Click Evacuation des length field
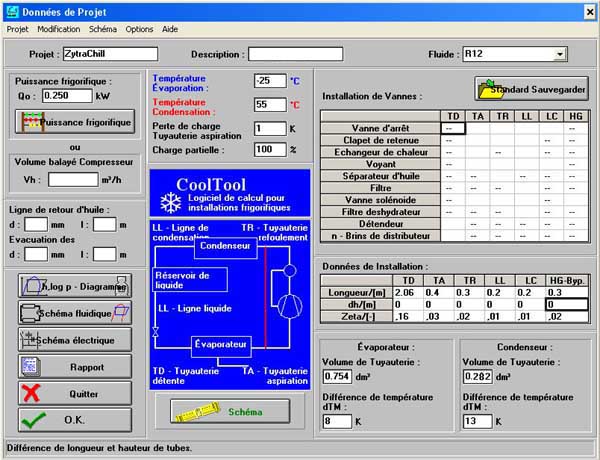 pos(104,254)
